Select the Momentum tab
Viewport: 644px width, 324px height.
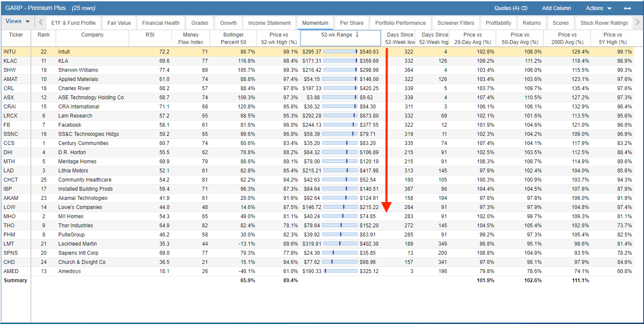[315, 23]
